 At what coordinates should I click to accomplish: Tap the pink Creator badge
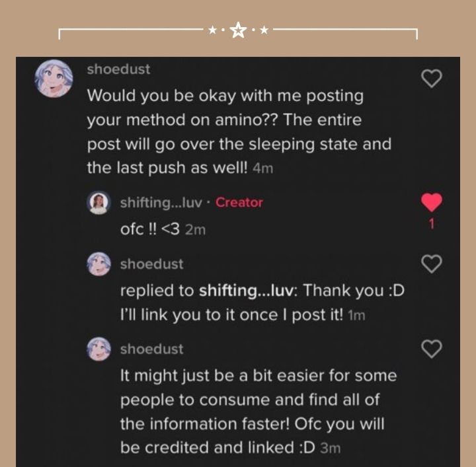point(239,203)
